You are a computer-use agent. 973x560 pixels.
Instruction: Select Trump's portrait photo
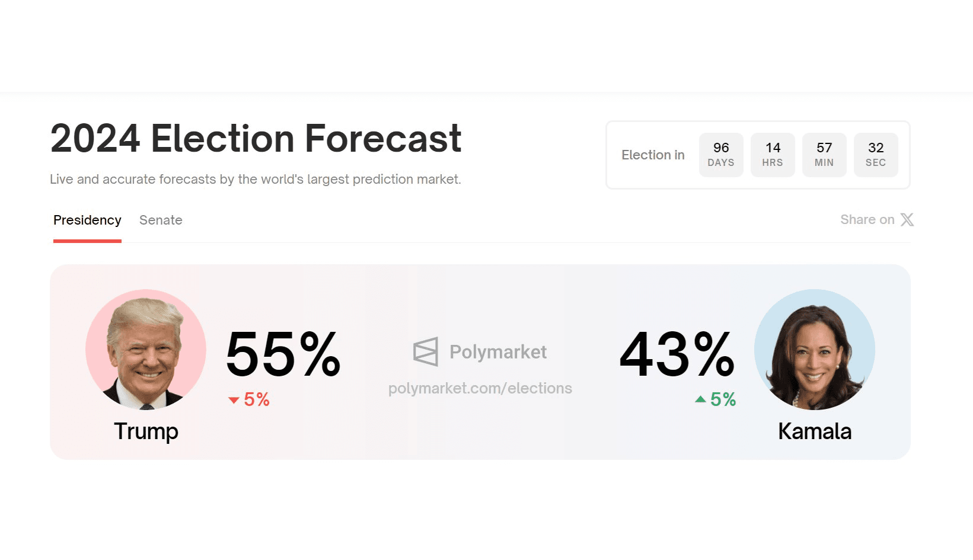click(146, 350)
